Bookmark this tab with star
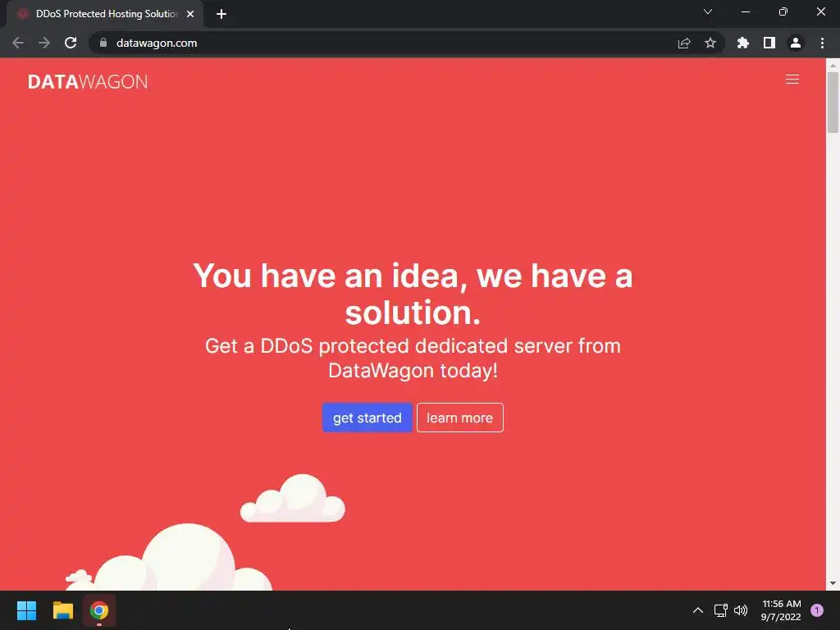This screenshot has width=840, height=630. (x=710, y=43)
